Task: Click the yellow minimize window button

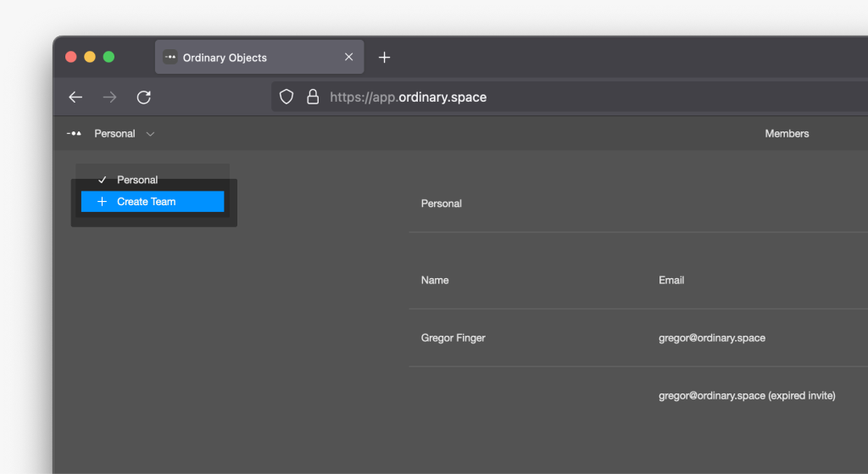Action: [x=90, y=57]
